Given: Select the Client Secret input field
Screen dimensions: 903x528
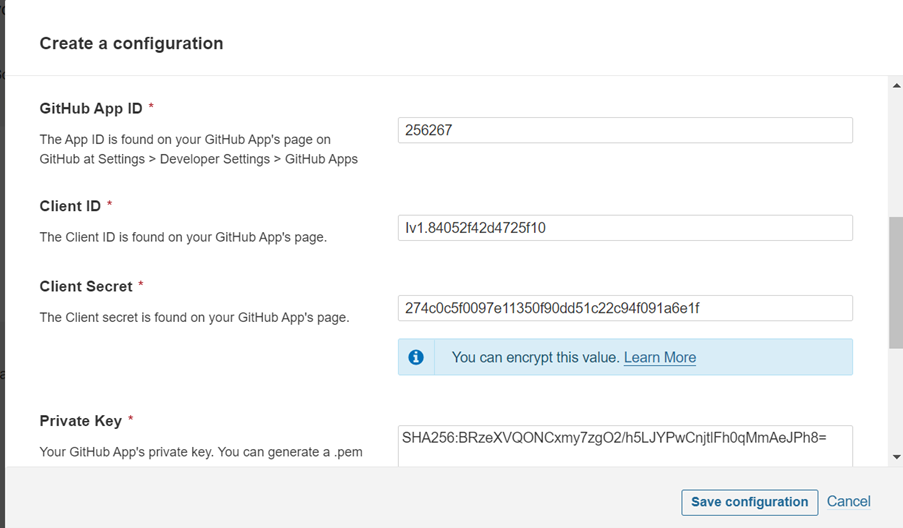Looking at the screenshot, I should pyautogui.click(x=625, y=308).
